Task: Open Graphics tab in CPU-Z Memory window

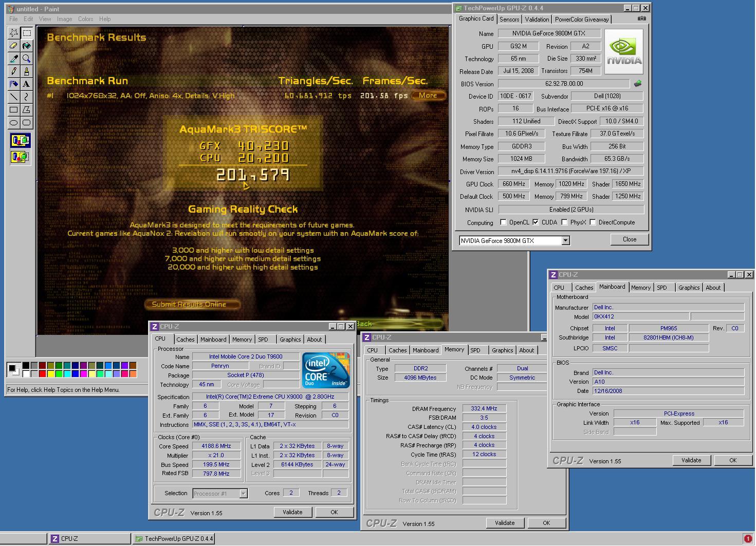Action: [x=502, y=350]
